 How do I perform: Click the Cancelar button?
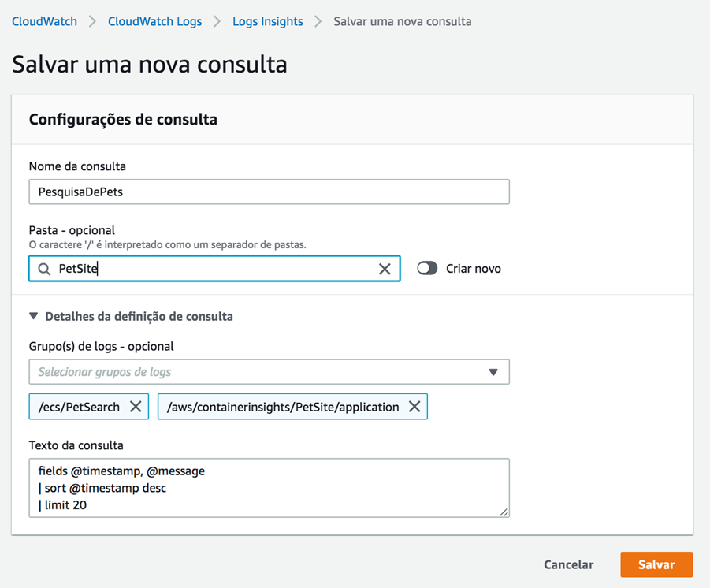point(568,564)
